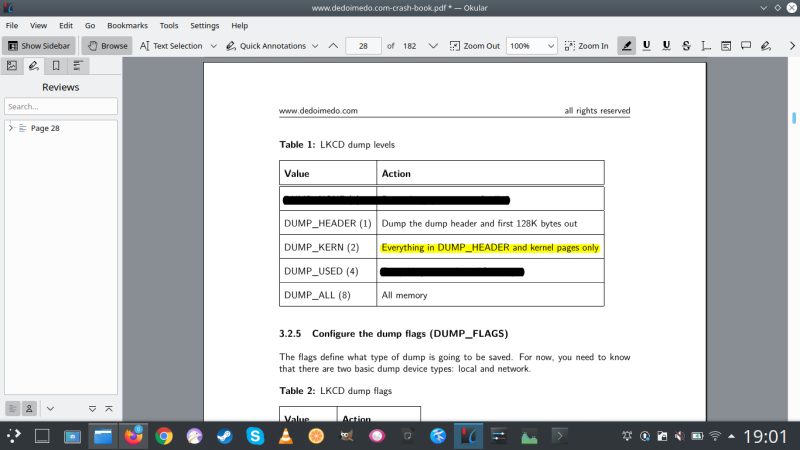
Task: Open the Tools menu
Action: tap(169, 26)
